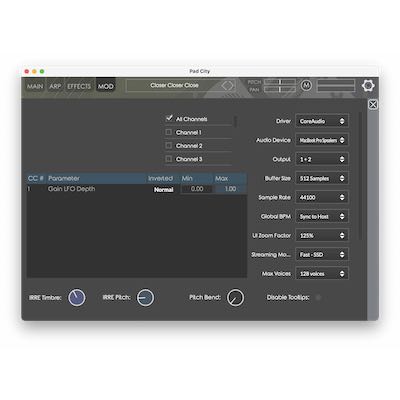Viewport: 400px width, 400px height.
Task: Click the PAN slider in header
Action: 280,89
